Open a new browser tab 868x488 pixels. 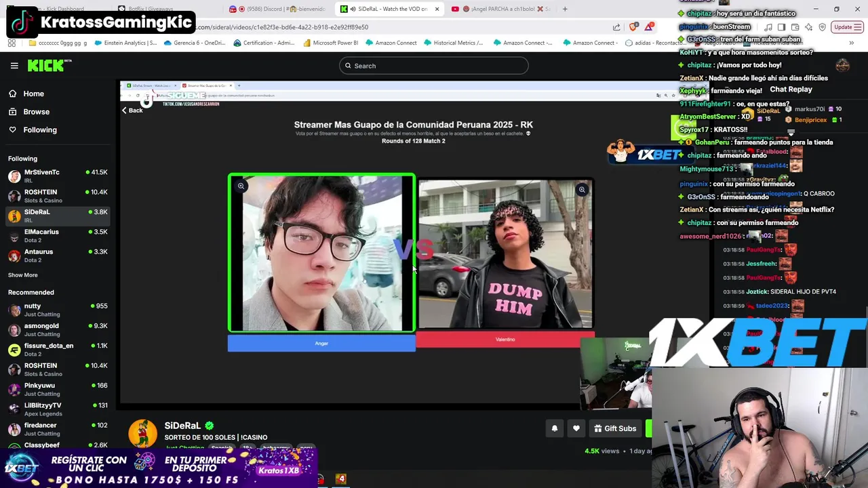click(x=565, y=9)
